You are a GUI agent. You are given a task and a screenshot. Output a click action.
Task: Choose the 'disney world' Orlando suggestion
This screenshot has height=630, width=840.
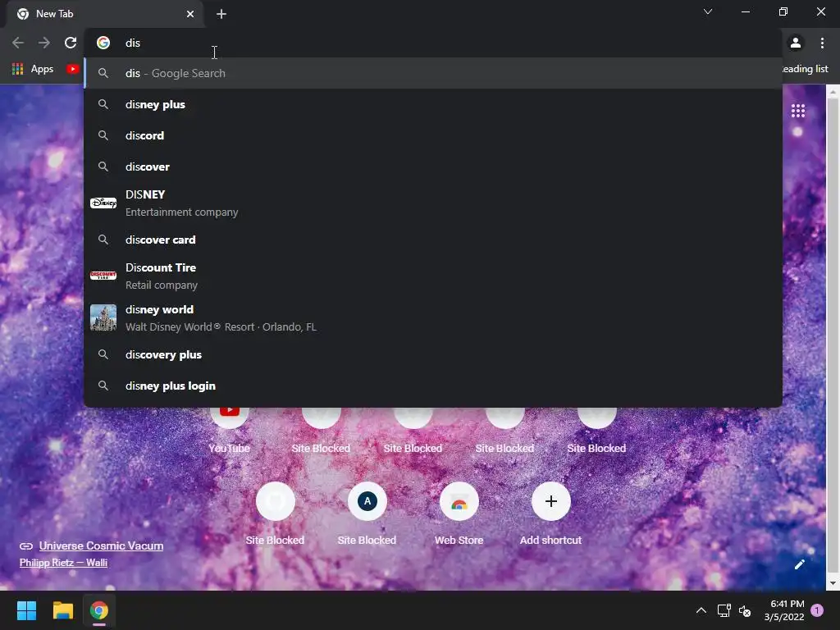point(433,317)
